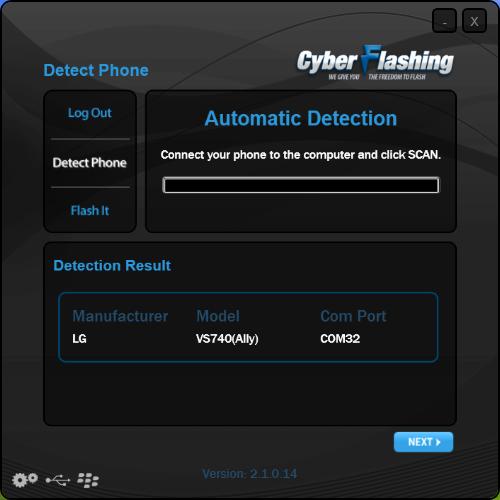Screen dimensions: 500x500
Task: Select the VS740(Ally) model result
Action: point(227,339)
